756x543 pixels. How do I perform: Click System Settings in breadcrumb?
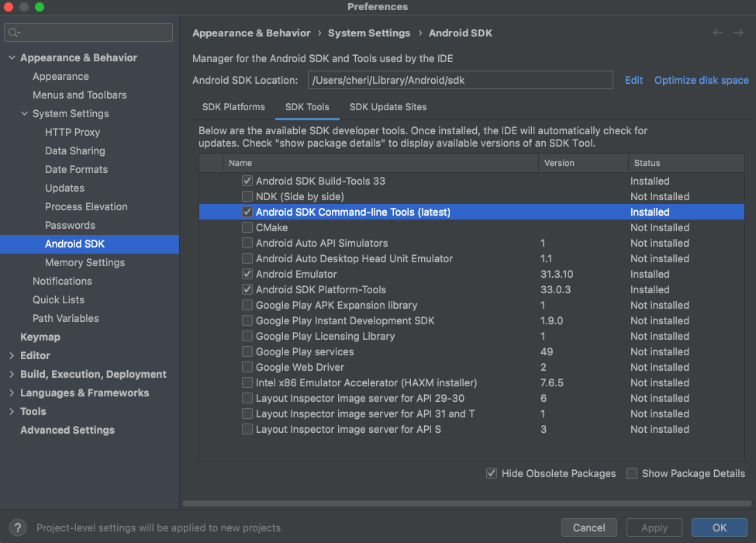[369, 33]
